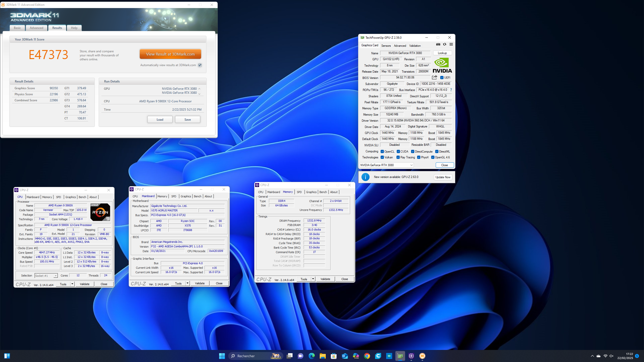The width and height of the screenshot is (644, 362).
Task: Open the blue C app in taskbar
Action: (x=378, y=356)
